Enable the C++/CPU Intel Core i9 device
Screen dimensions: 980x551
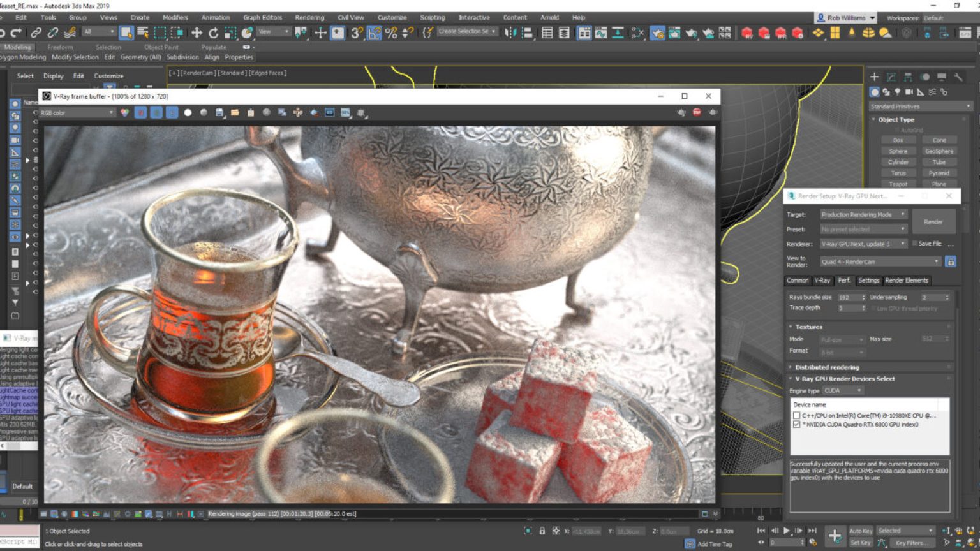pyautogui.click(x=796, y=415)
